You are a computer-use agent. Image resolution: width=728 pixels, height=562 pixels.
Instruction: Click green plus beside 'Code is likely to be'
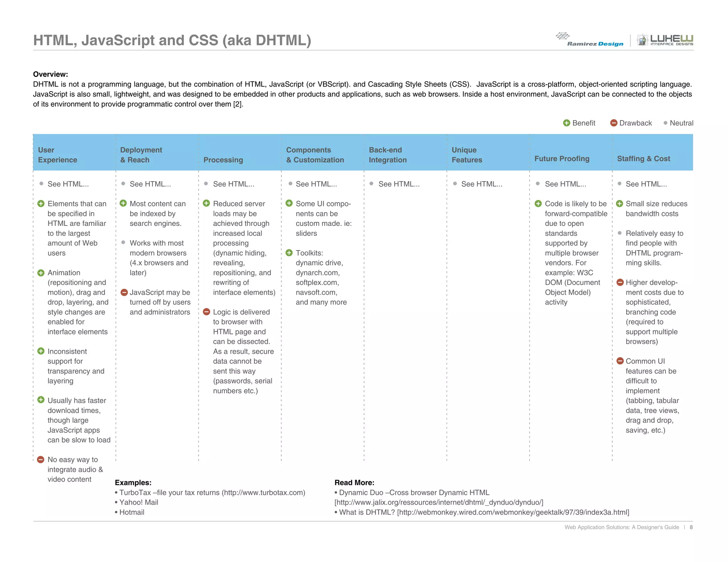[x=538, y=204]
